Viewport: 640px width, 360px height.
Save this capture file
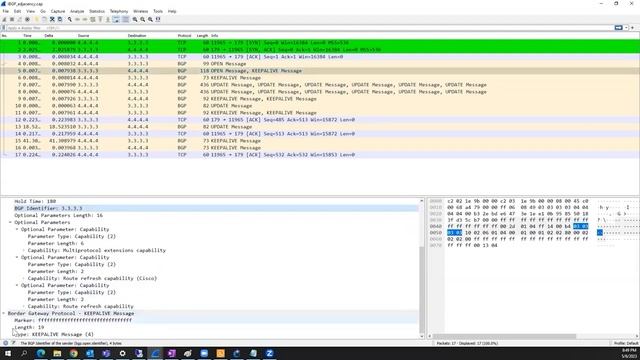tap(44, 19)
